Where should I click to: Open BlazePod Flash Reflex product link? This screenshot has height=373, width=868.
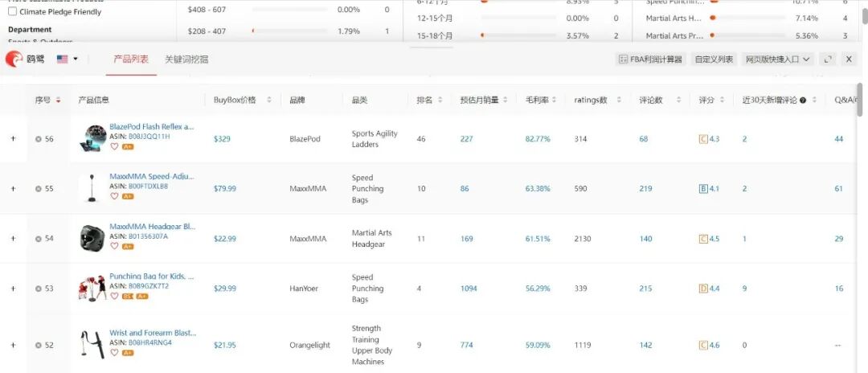(x=152, y=127)
